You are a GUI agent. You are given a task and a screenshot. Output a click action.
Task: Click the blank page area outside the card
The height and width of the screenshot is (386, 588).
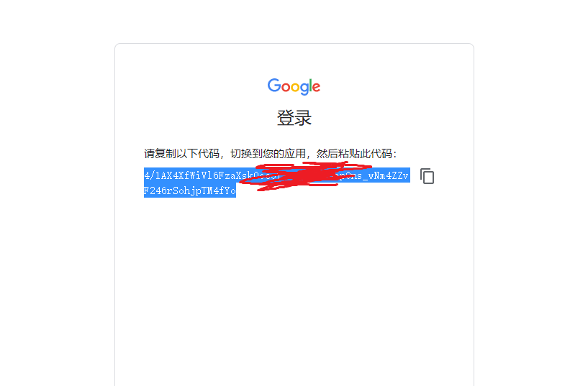pos(56,187)
